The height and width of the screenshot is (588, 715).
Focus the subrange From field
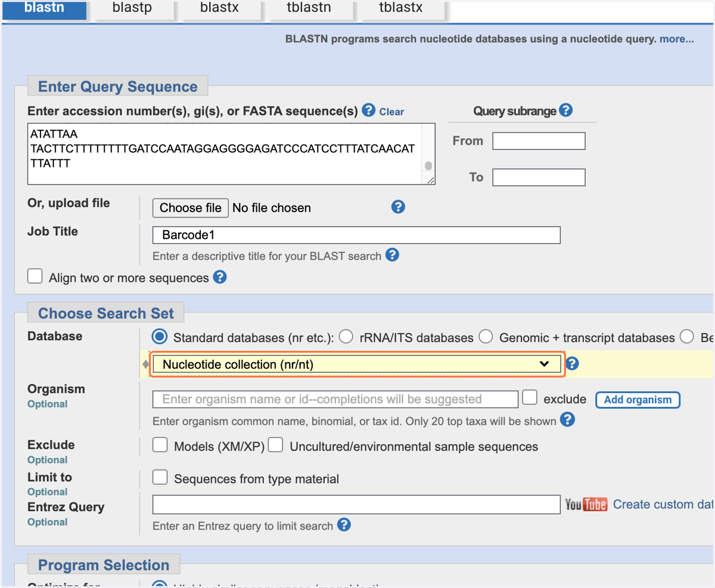point(539,141)
